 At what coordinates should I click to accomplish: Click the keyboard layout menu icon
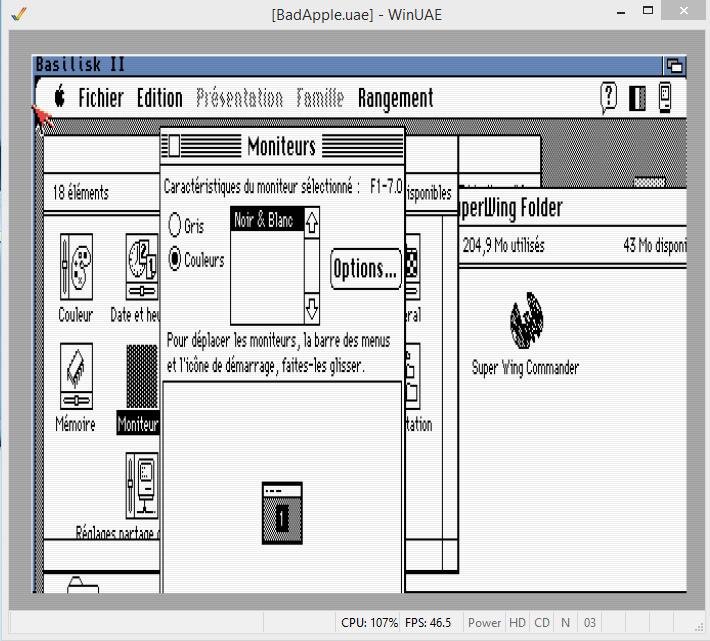(637, 98)
